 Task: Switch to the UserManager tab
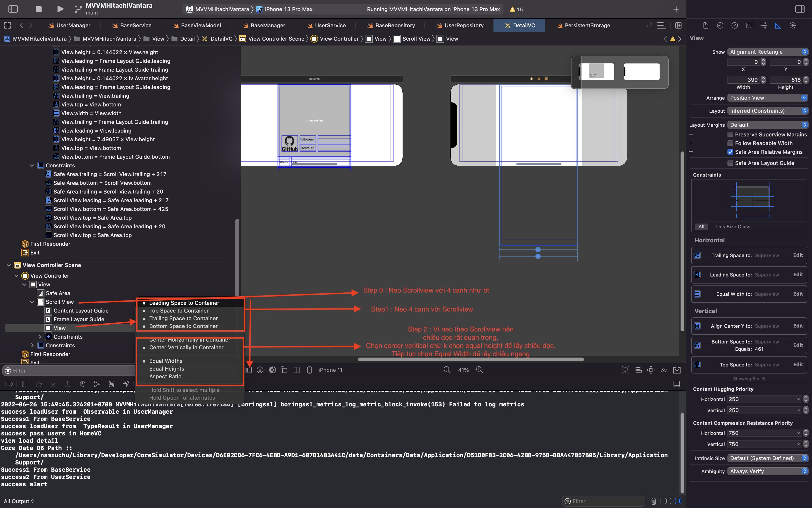(x=69, y=26)
